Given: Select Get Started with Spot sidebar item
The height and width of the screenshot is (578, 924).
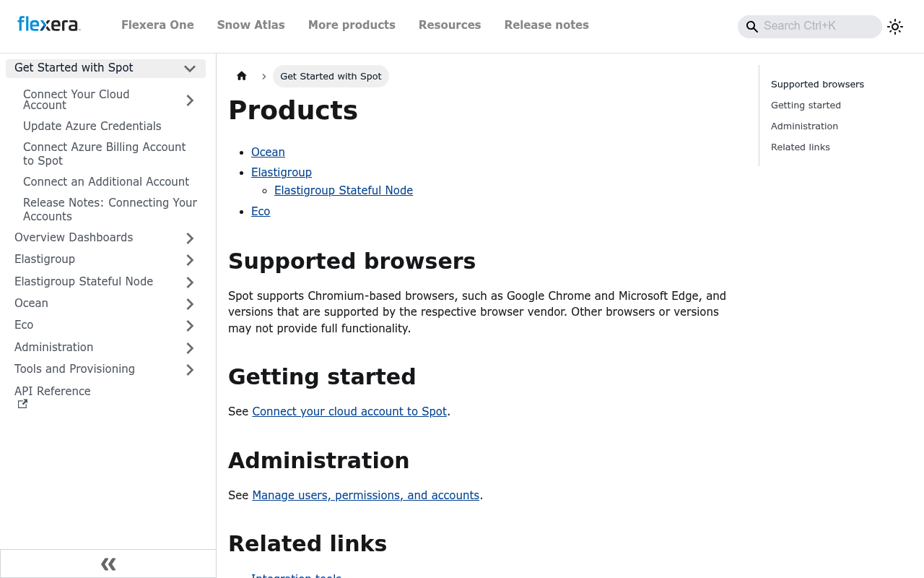Looking at the screenshot, I should click(74, 68).
